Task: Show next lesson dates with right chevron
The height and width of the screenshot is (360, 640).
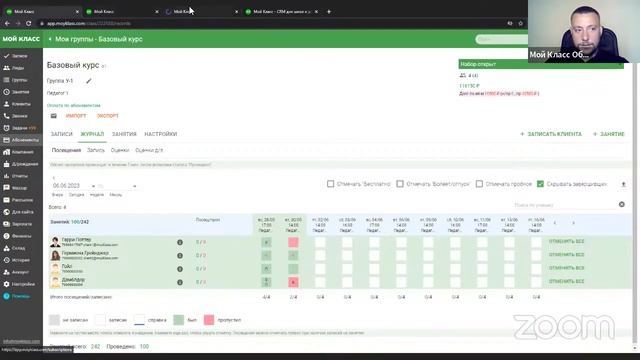Action: [x=573, y=223]
